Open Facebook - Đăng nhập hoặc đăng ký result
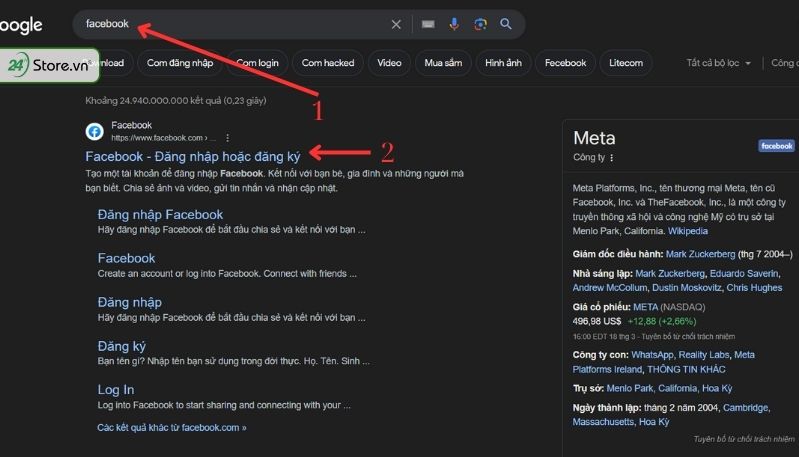Screen dimensions: 799x457 (193, 156)
